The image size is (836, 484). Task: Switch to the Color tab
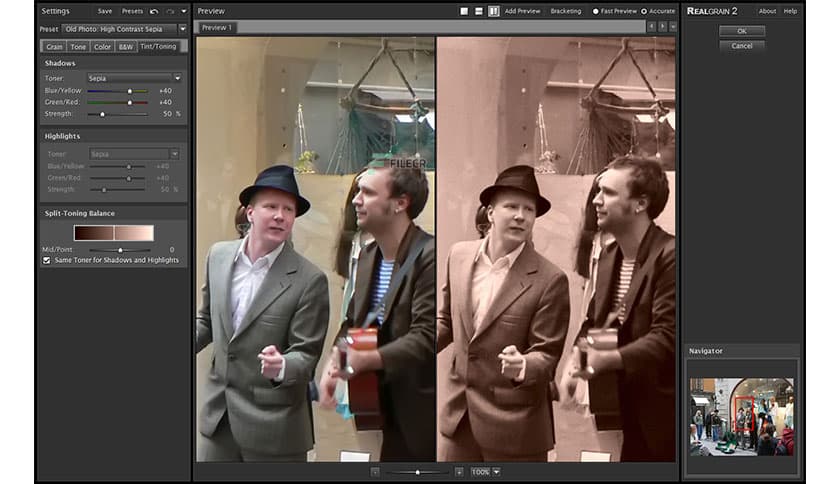102,47
